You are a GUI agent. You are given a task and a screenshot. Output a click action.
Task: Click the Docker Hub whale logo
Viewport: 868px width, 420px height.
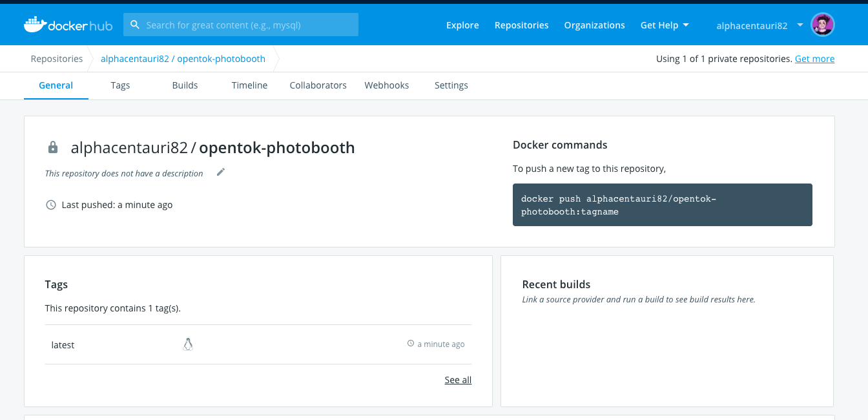[x=68, y=25]
